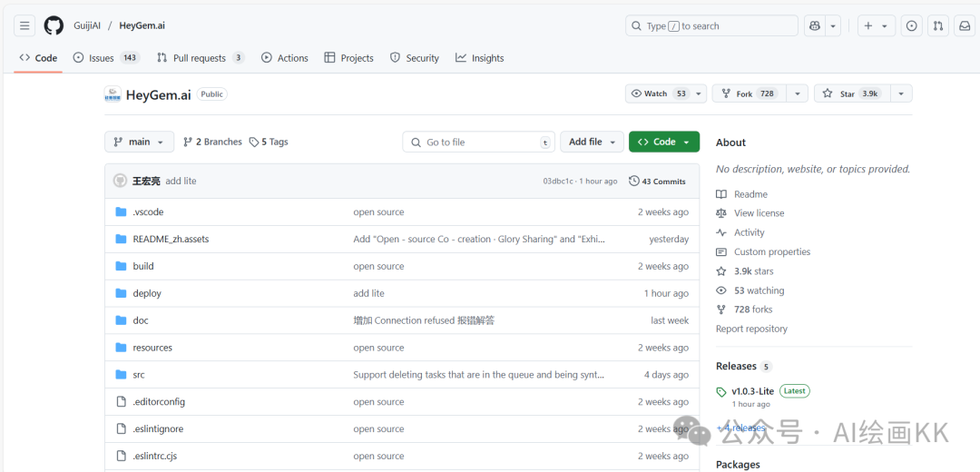The height and width of the screenshot is (472, 980).
Task: Open the 43 Commits history link
Action: tap(657, 182)
